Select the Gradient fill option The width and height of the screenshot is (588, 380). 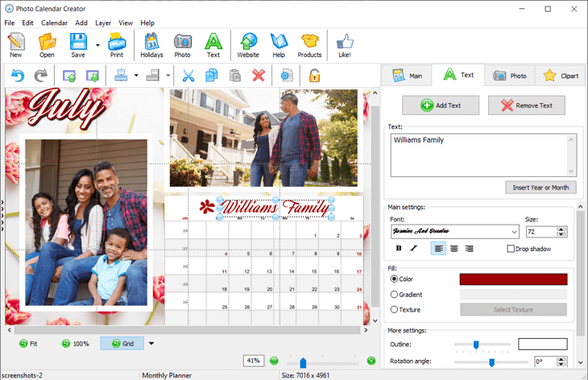point(395,295)
